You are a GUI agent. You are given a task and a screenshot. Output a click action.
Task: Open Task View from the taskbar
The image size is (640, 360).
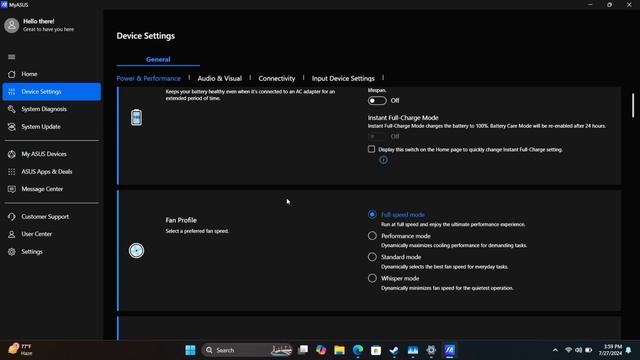tap(303, 350)
